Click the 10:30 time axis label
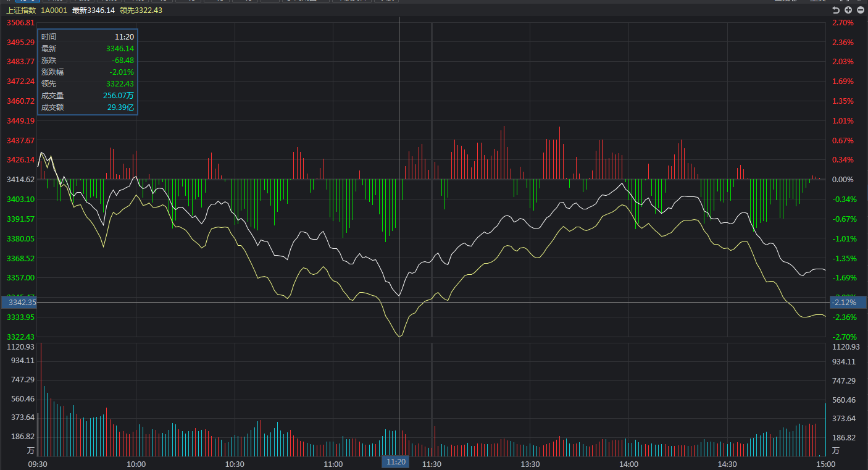Viewport: 868px width, 470px height. pos(235,464)
